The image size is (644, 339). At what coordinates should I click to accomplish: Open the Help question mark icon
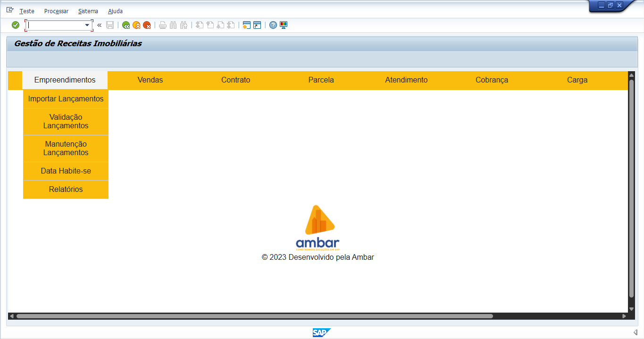(273, 25)
